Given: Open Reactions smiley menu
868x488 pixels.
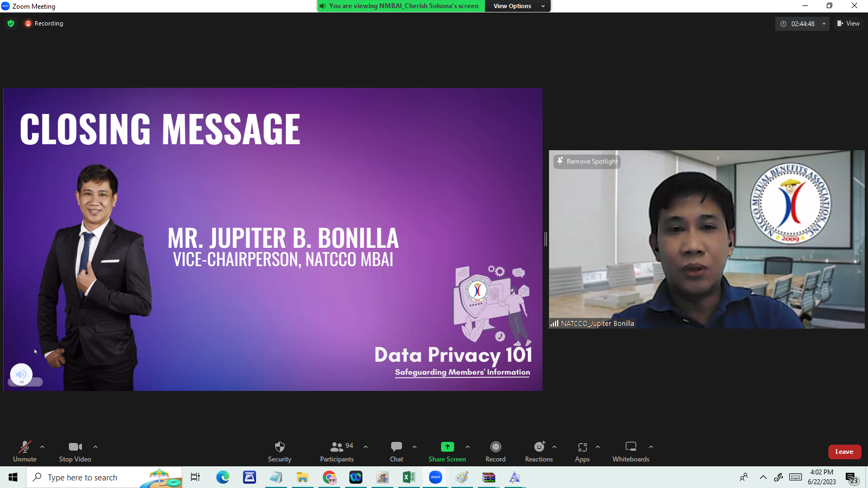Looking at the screenshot, I should coord(539,451).
